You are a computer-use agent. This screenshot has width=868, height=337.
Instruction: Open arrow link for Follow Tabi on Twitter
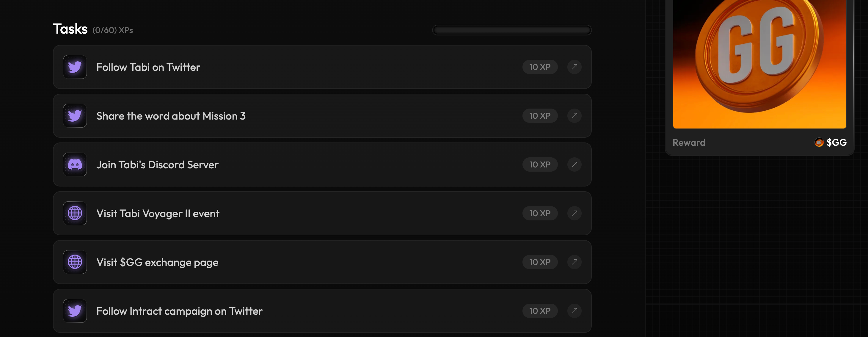pos(574,67)
